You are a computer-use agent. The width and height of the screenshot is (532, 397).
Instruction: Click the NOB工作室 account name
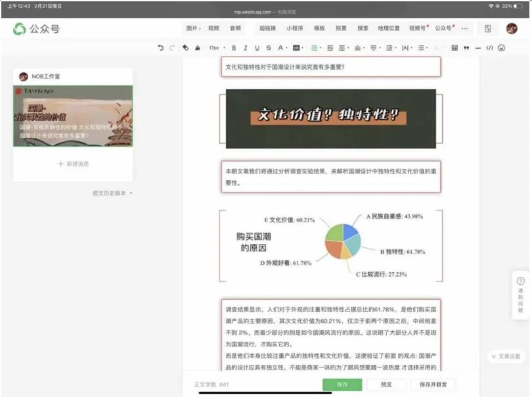46,76
